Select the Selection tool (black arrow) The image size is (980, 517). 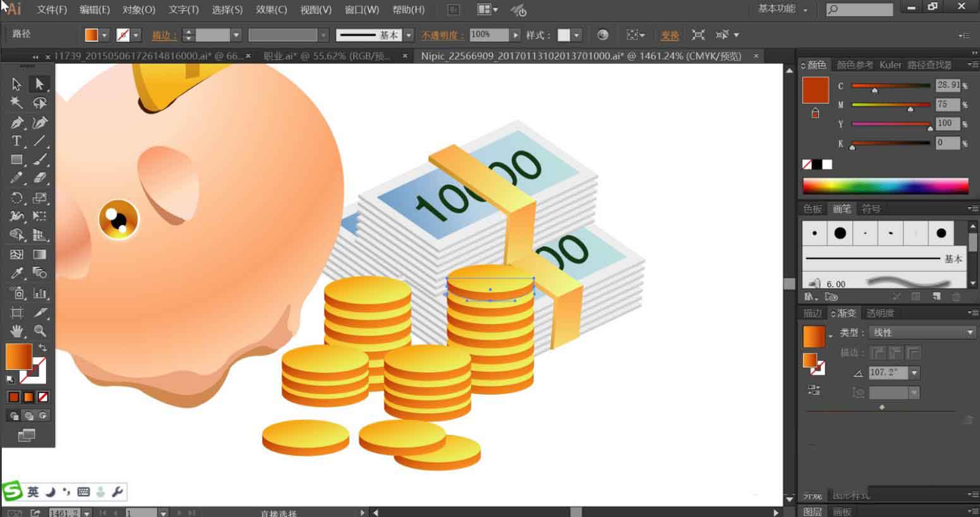pos(16,84)
